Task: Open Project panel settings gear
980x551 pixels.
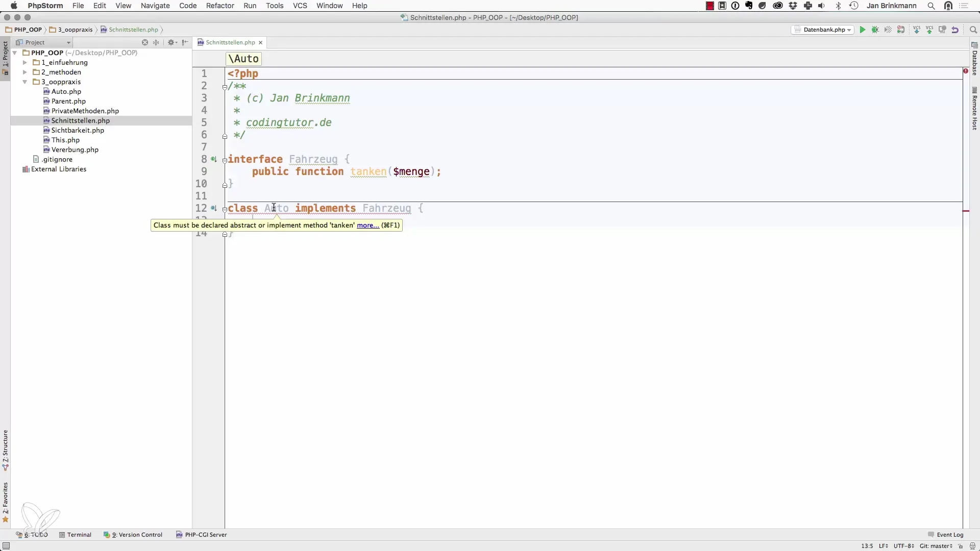Action: 171,42
